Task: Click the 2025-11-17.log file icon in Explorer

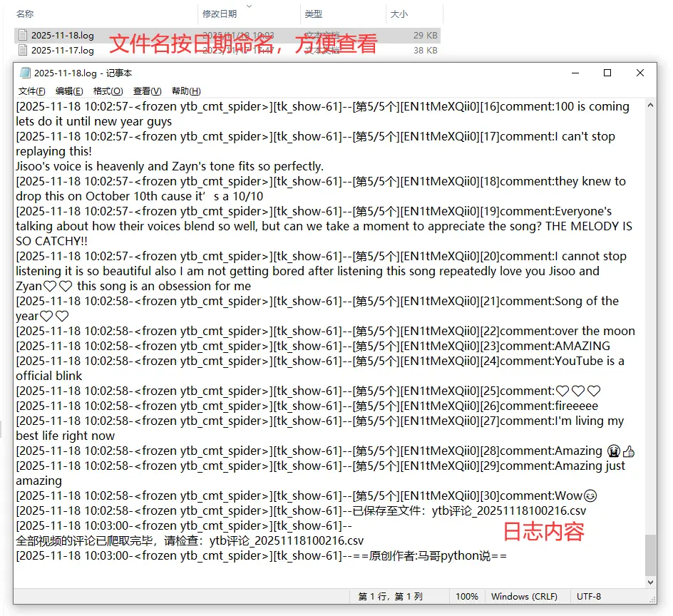Action: tap(24, 50)
